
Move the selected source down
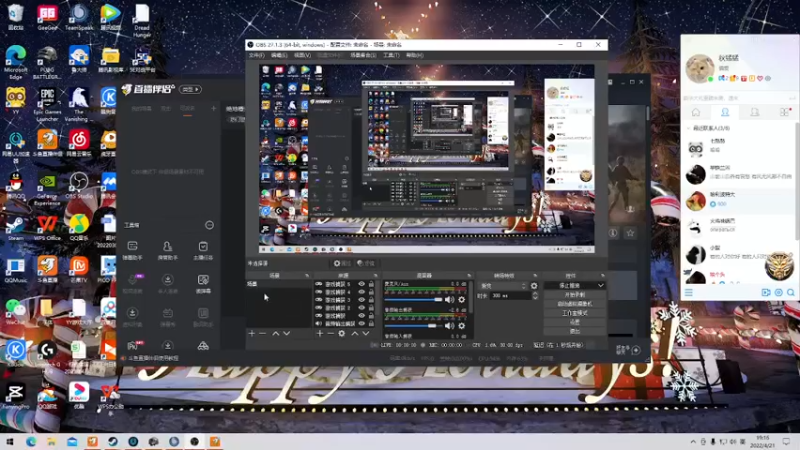(366, 333)
